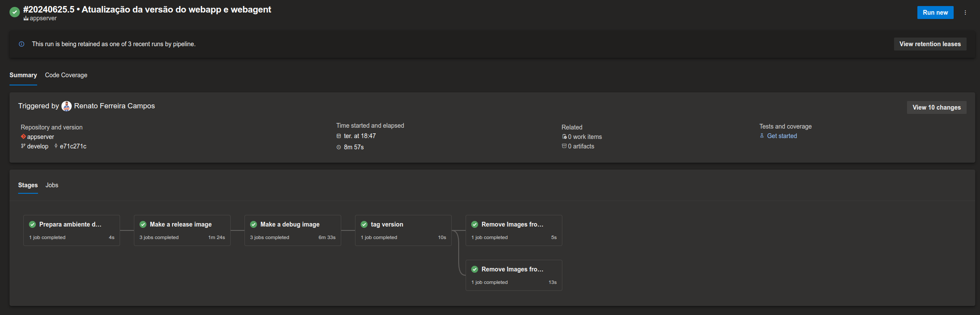Screen dimensions: 980x315
Task: Click the commit icon beside e71c271c
Action: coord(56,146)
